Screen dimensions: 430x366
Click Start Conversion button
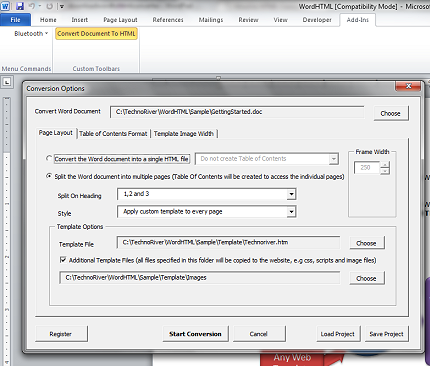click(195, 334)
